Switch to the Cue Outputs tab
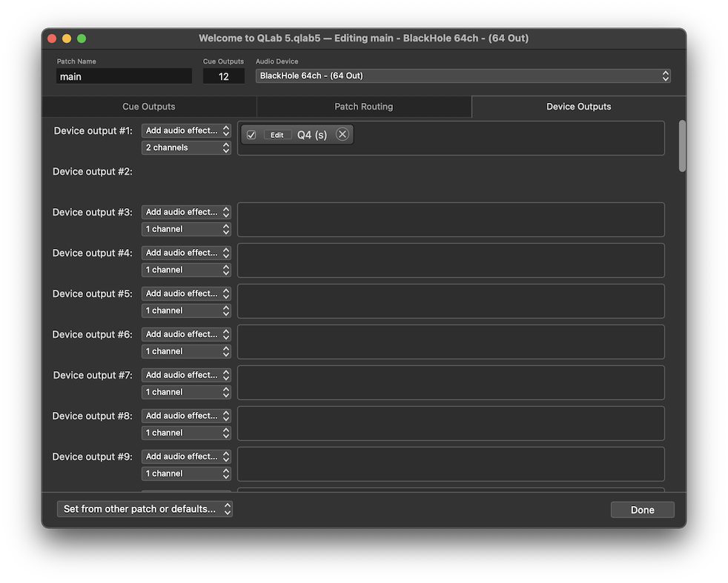Viewport: 728px width, 583px height. (148, 106)
